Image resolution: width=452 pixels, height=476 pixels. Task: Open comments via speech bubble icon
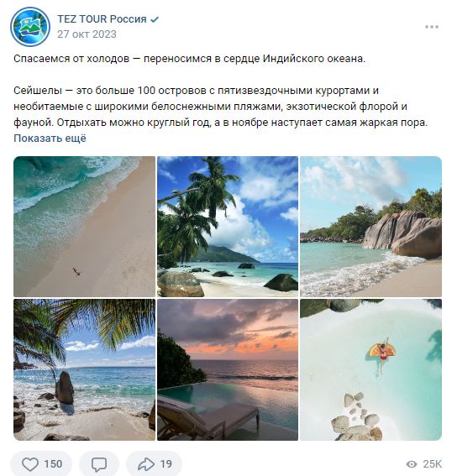click(99, 464)
